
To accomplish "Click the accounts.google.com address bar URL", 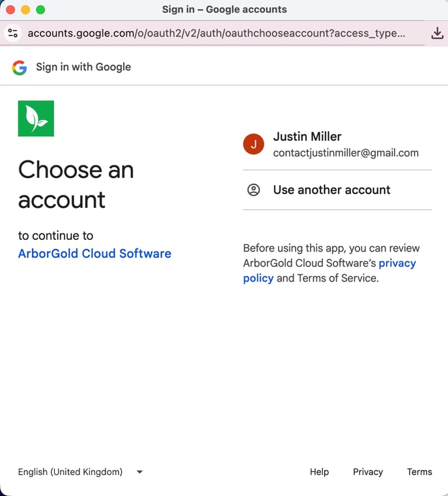I will 216,33.
